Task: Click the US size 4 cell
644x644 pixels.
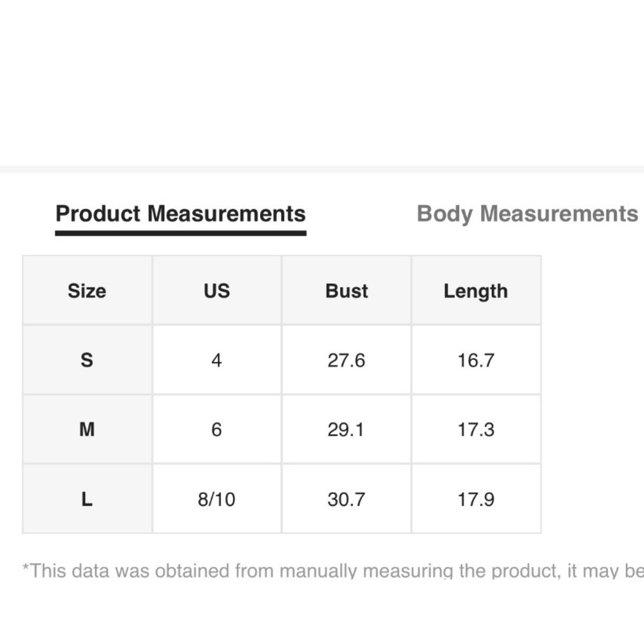Action: (216, 360)
